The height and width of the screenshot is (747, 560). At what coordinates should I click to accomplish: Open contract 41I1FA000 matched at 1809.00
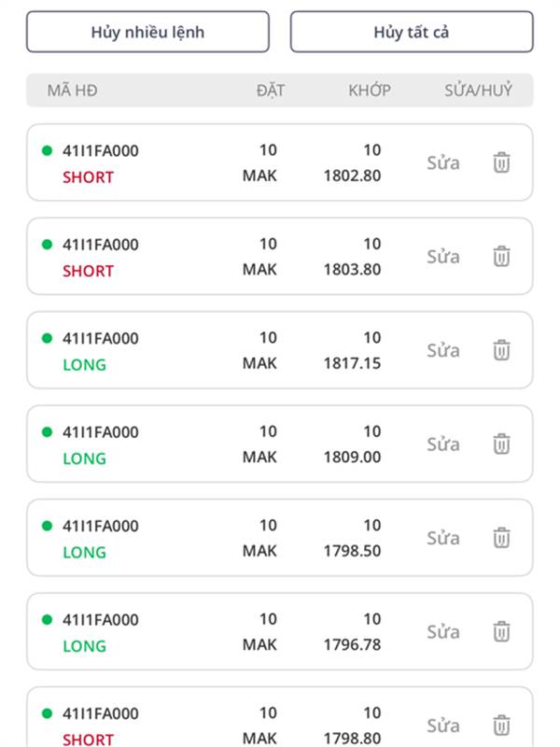100,432
